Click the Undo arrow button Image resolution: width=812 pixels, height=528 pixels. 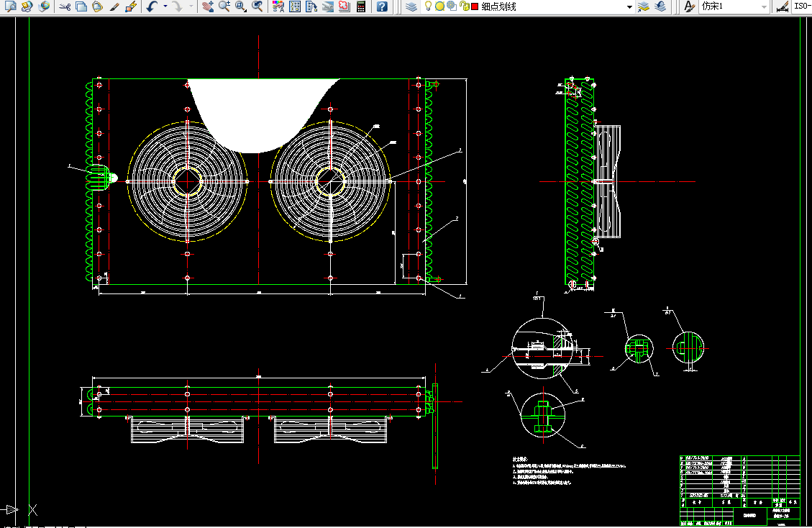point(151,6)
